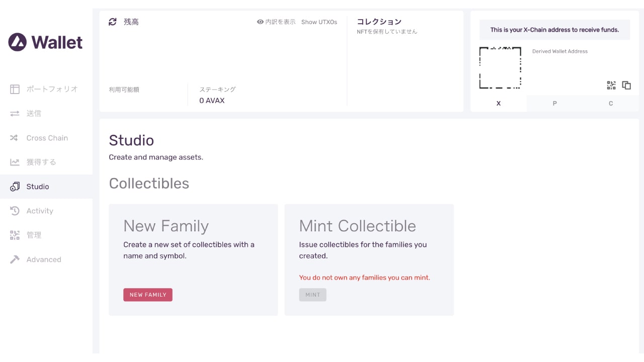Switch to the P chain address tab
The width and height of the screenshot is (644, 362).
554,103
